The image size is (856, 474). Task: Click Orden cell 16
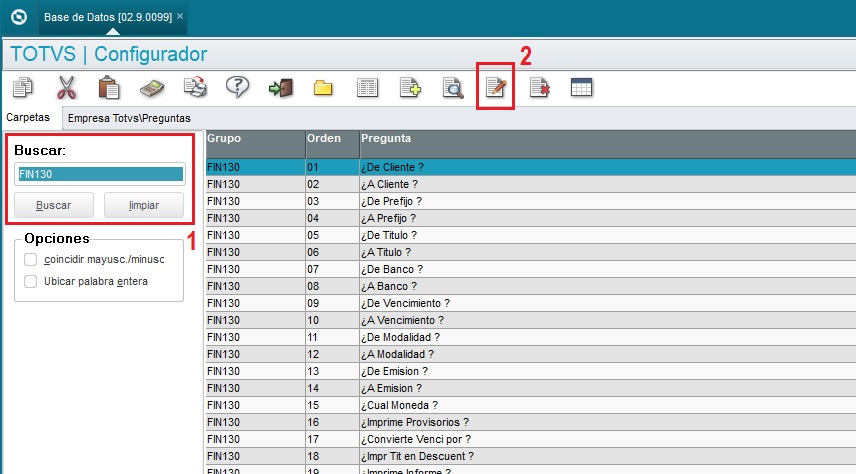click(x=332, y=422)
